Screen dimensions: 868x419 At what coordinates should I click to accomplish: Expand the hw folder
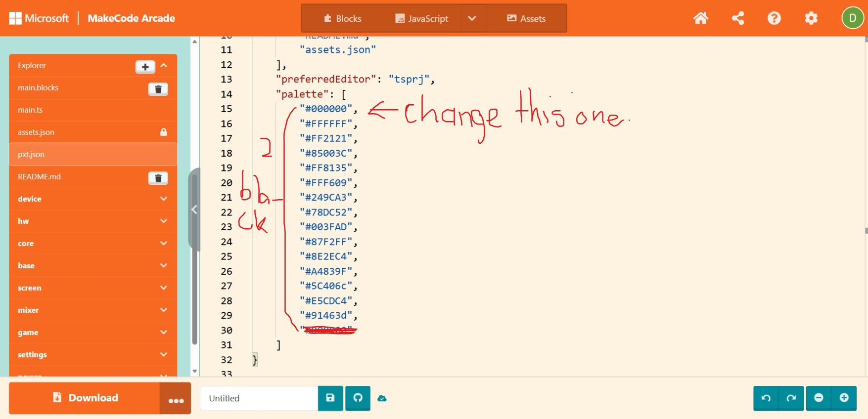coord(93,221)
